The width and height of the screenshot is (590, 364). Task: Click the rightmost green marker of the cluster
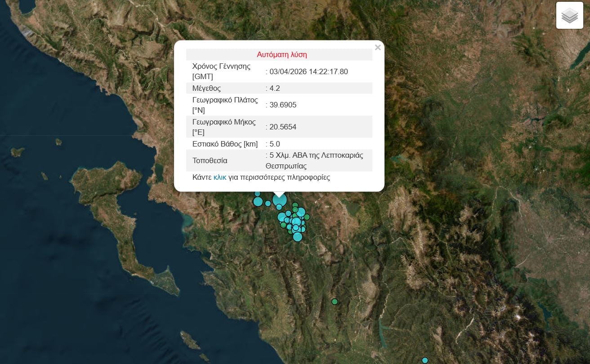click(307, 217)
